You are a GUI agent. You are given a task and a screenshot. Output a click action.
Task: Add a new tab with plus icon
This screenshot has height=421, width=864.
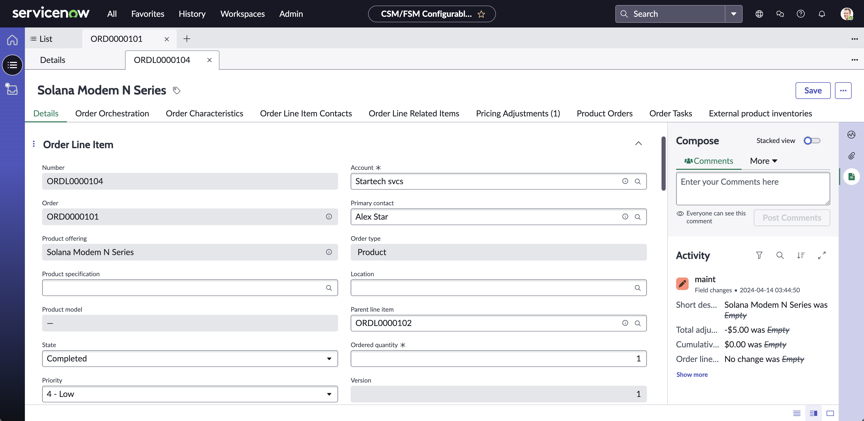pos(186,39)
